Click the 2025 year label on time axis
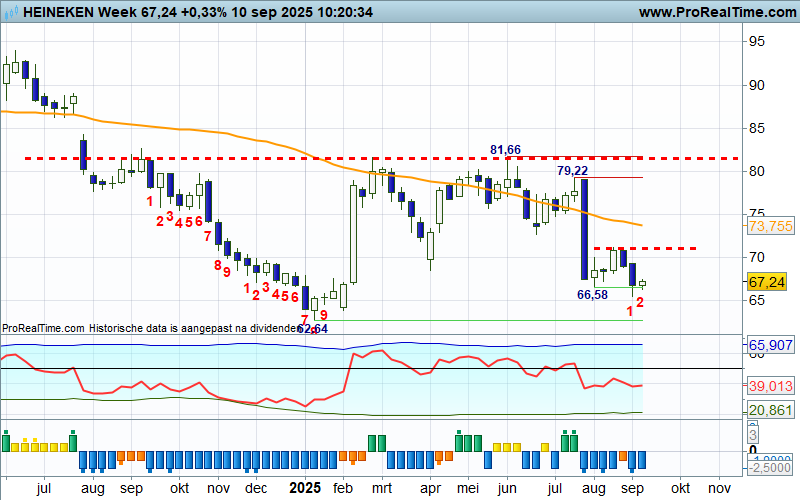800x500 pixels. (306, 488)
